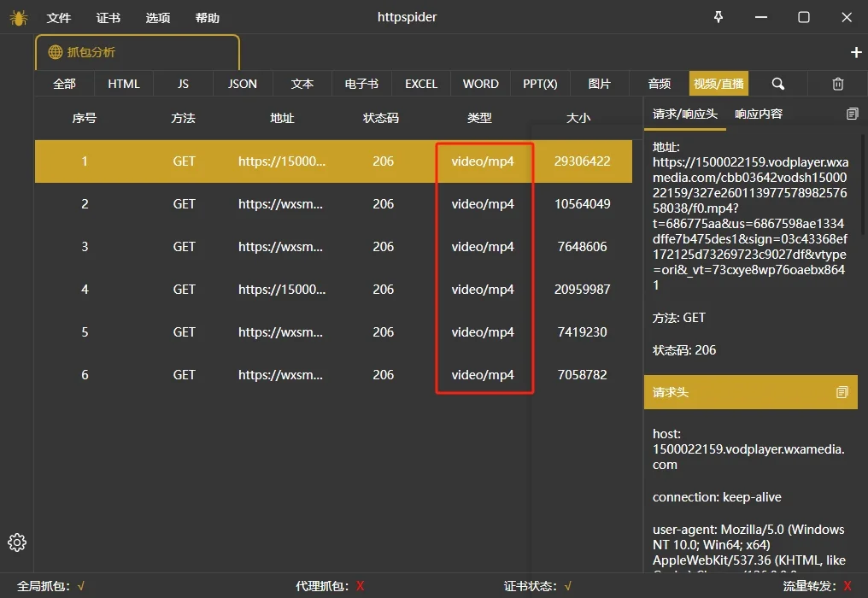868x598 pixels.
Task: Click the connection: keep-alive header line
Action: [717, 496]
